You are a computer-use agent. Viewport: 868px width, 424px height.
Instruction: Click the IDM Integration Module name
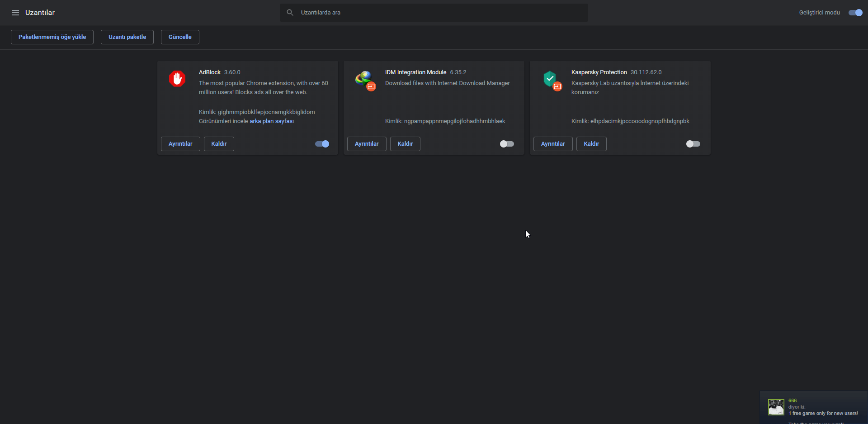(415, 72)
